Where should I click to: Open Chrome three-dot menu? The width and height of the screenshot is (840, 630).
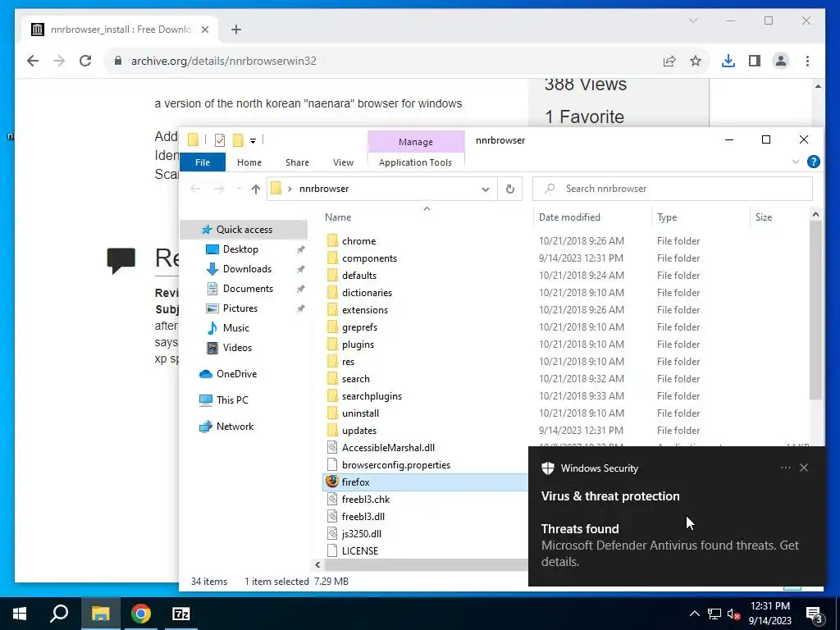[807, 61]
